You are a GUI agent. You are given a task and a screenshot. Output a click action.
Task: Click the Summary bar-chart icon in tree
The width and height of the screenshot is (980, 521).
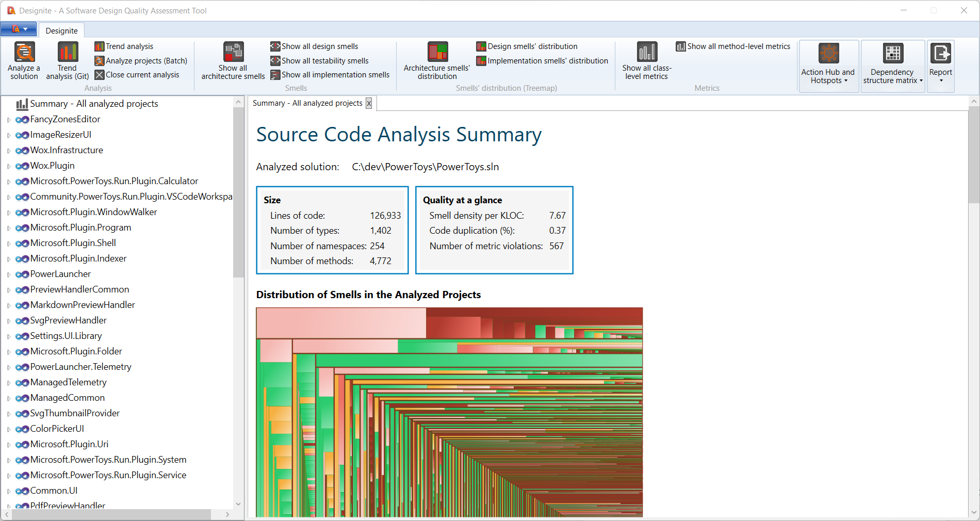click(x=22, y=104)
